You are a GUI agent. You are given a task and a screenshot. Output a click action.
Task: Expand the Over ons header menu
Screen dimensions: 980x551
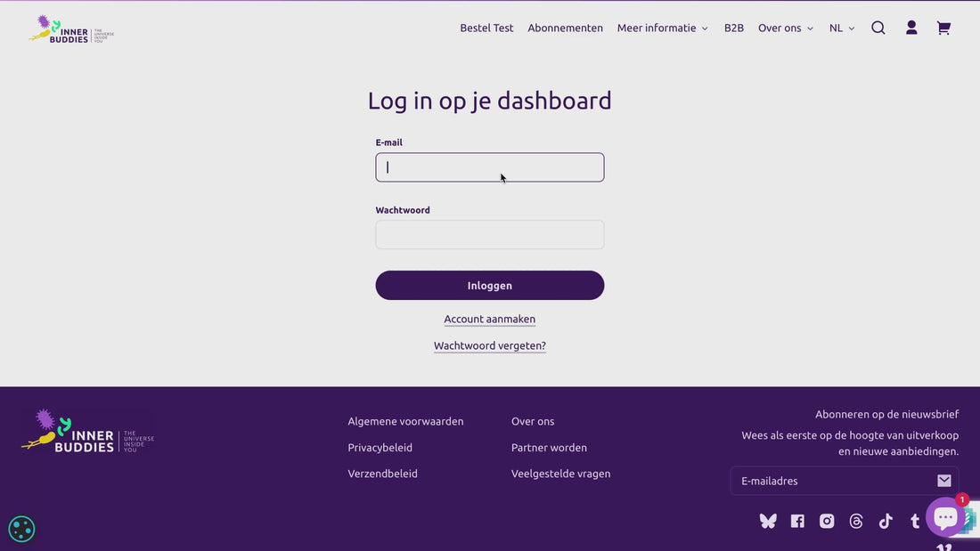pyautogui.click(x=786, y=28)
